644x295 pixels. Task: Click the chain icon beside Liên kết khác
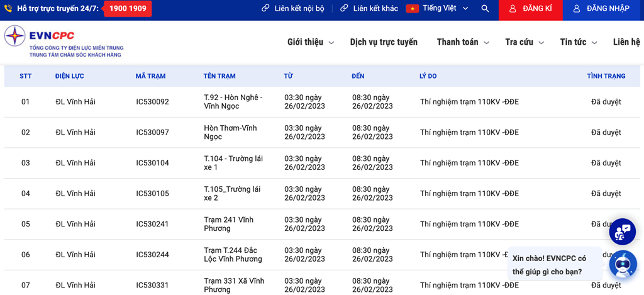click(344, 9)
